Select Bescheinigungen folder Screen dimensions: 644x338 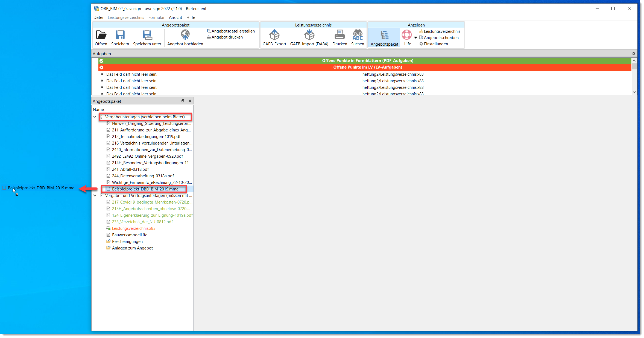[127, 242]
